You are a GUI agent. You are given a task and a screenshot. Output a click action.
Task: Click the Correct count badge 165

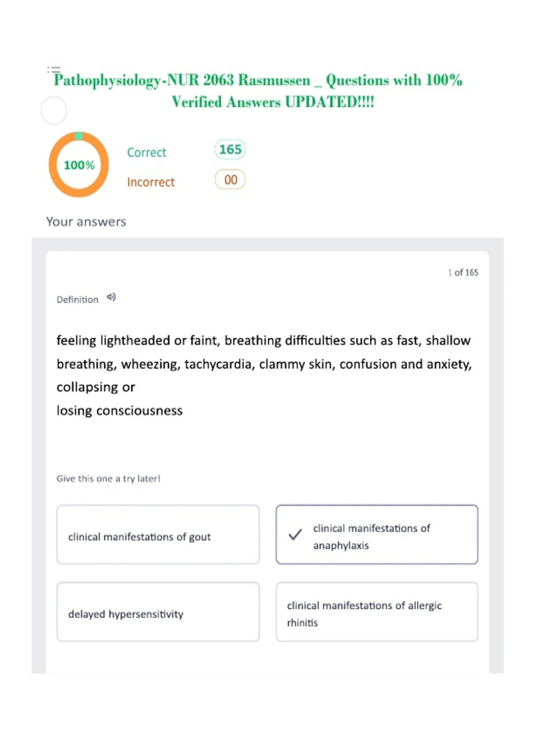pyautogui.click(x=230, y=149)
